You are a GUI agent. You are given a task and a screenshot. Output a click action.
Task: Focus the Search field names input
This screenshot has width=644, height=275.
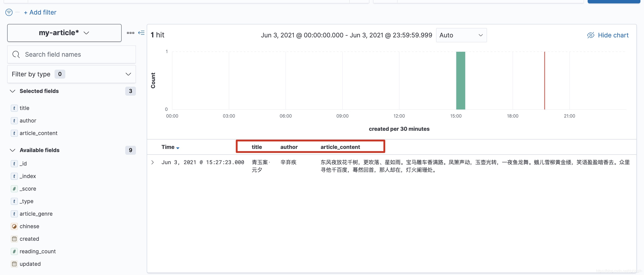coord(72,54)
